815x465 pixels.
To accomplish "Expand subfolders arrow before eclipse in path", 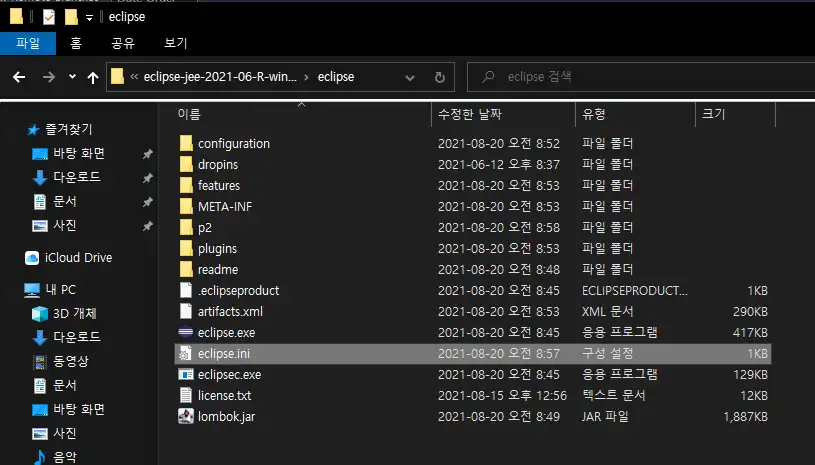I will click(307, 77).
